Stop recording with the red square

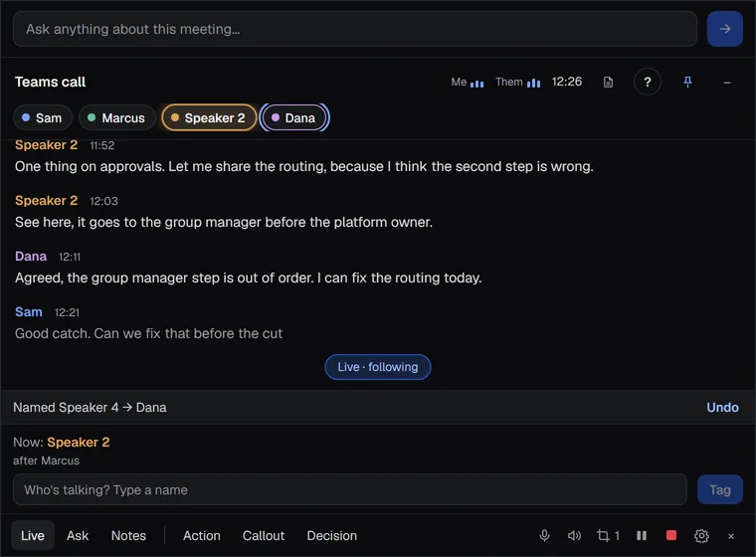[671, 535]
